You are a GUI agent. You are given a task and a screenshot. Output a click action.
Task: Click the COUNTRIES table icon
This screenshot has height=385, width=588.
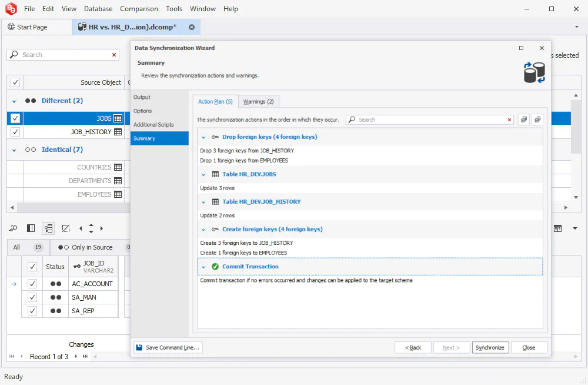[x=118, y=167]
